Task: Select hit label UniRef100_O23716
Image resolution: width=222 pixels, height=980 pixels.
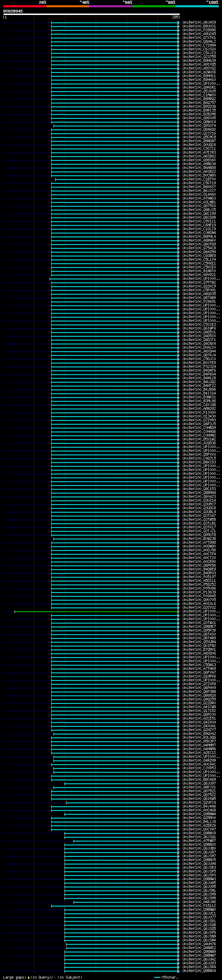Action: point(199,133)
